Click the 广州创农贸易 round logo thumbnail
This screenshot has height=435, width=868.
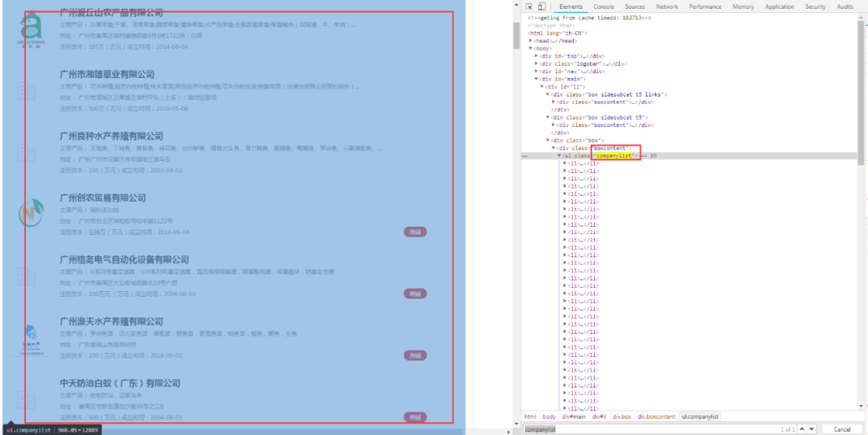coord(31,213)
